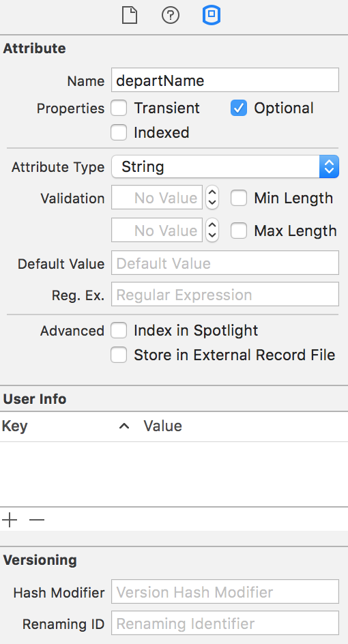This screenshot has height=644, width=348.
Task: Open the Quick Help inspector icon
Action: [x=170, y=16]
